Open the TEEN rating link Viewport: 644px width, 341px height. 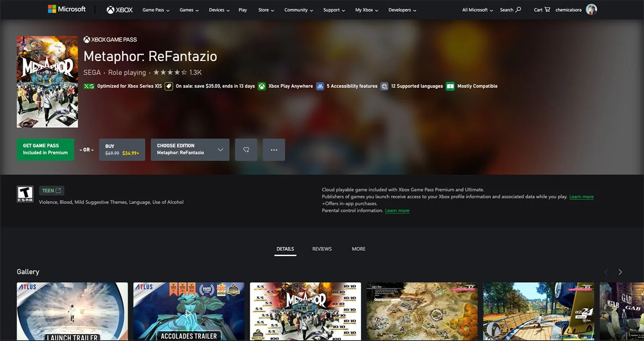(x=52, y=191)
